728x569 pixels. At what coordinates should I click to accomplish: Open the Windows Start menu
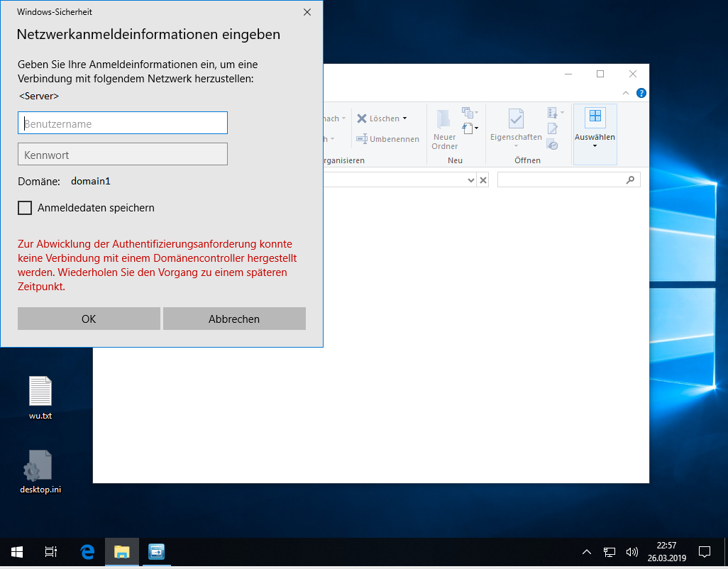[17, 552]
